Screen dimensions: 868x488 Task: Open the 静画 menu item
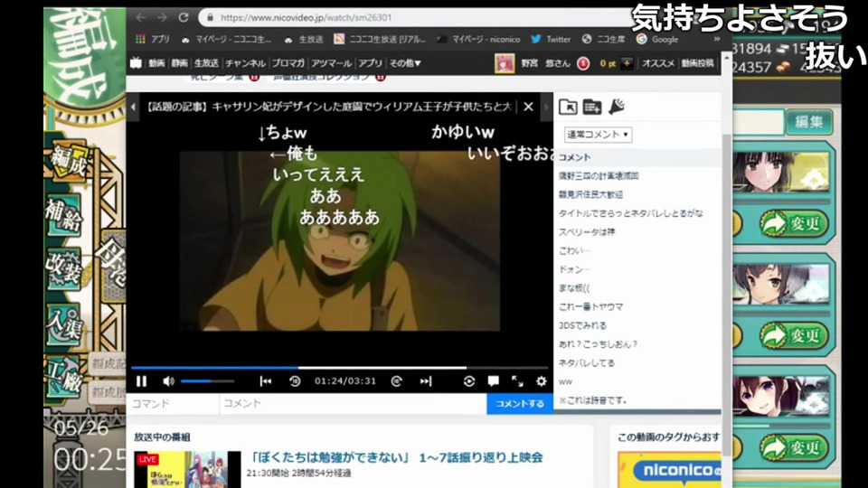pos(179,63)
